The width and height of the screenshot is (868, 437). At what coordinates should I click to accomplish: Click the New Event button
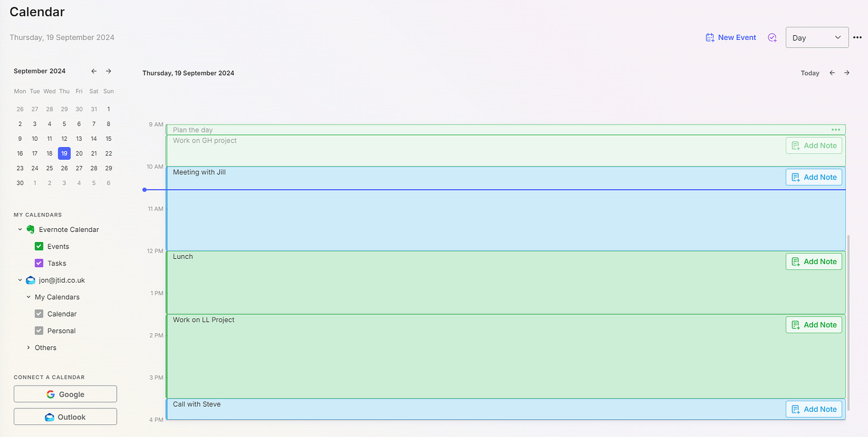pos(731,38)
